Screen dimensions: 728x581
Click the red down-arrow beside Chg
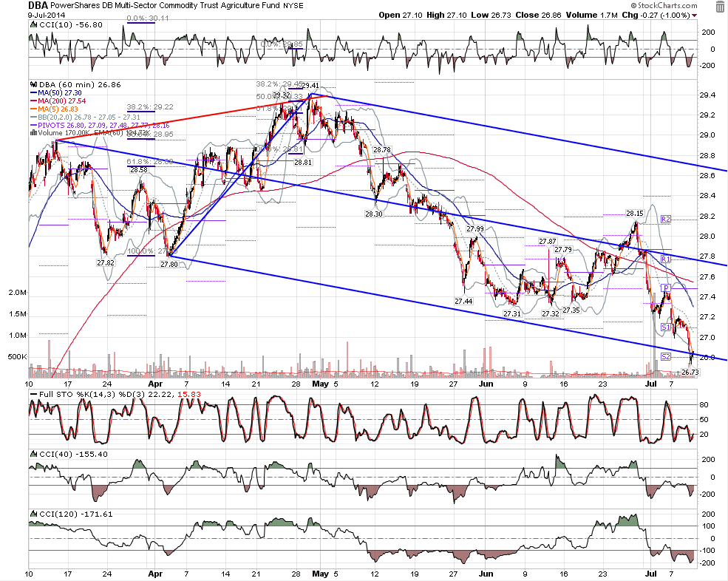pyautogui.click(x=694, y=16)
